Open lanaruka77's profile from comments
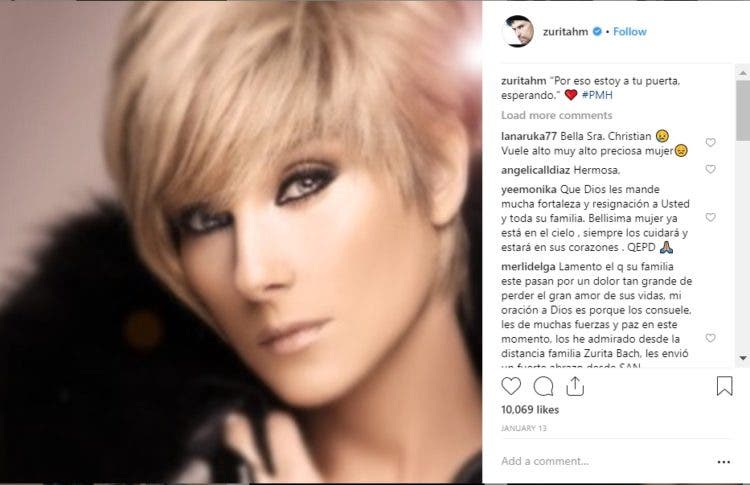Image resolution: width=750 pixels, height=485 pixels. click(529, 136)
